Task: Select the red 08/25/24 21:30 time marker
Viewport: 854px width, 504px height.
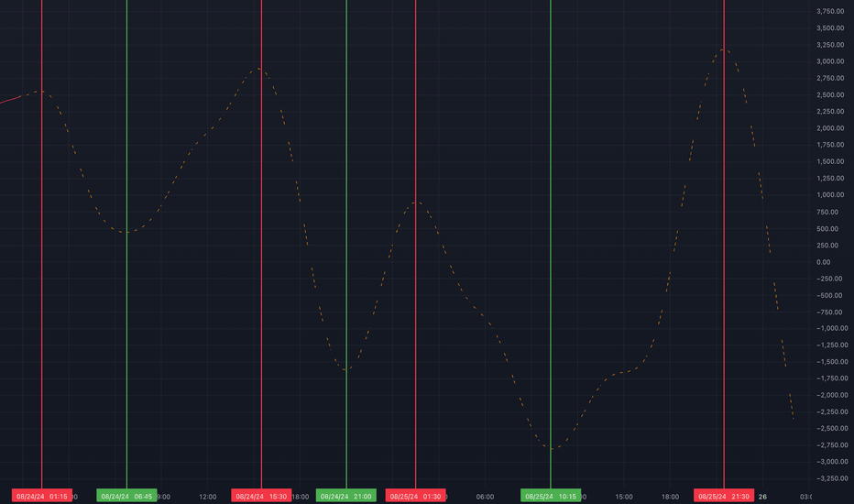Action: [724, 496]
